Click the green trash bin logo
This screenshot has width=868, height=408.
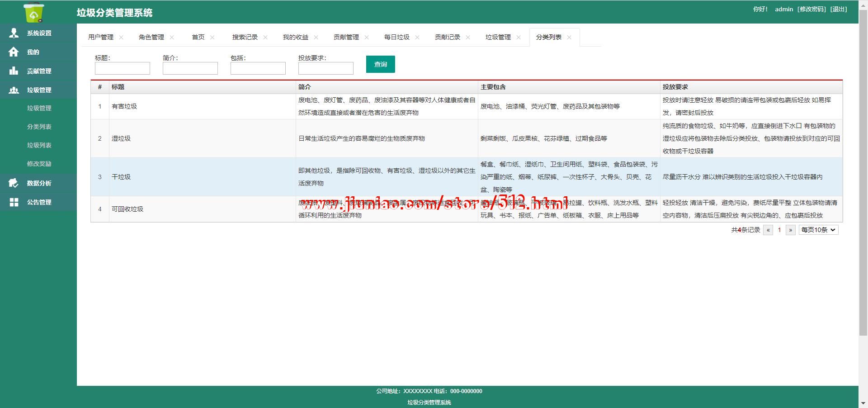point(34,12)
